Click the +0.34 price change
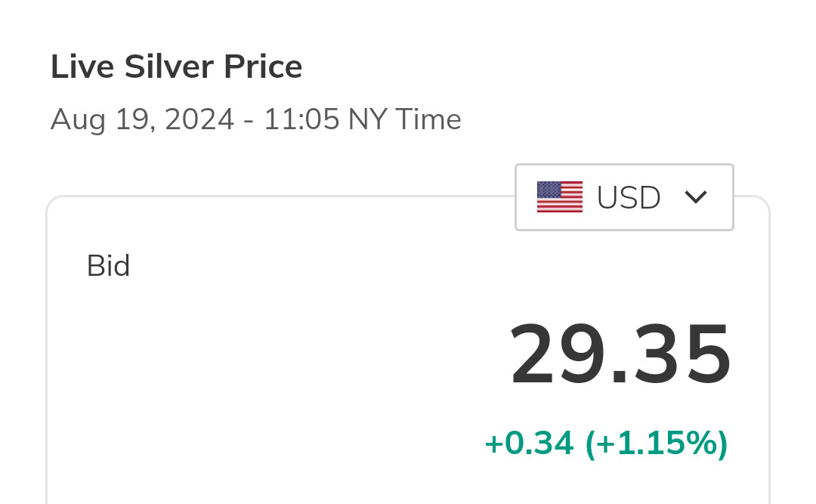This screenshot has height=504, width=816. click(529, 444)
